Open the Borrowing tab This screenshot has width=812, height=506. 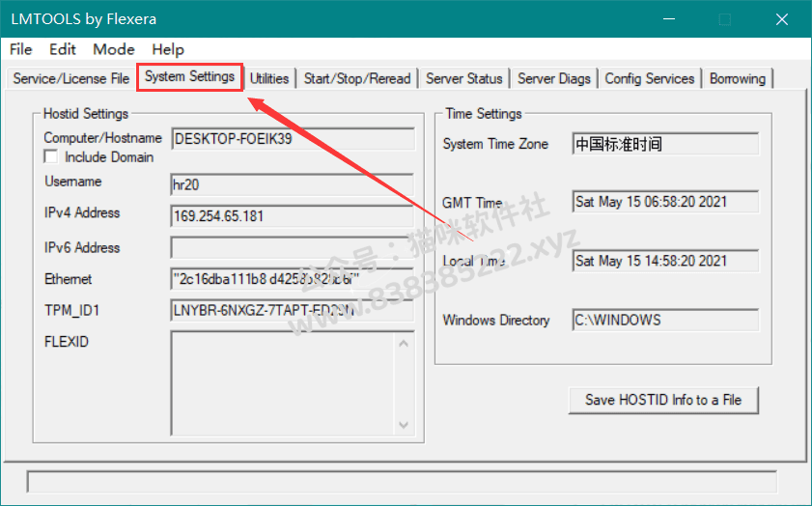pyautogui.click(x=738, y=79)
